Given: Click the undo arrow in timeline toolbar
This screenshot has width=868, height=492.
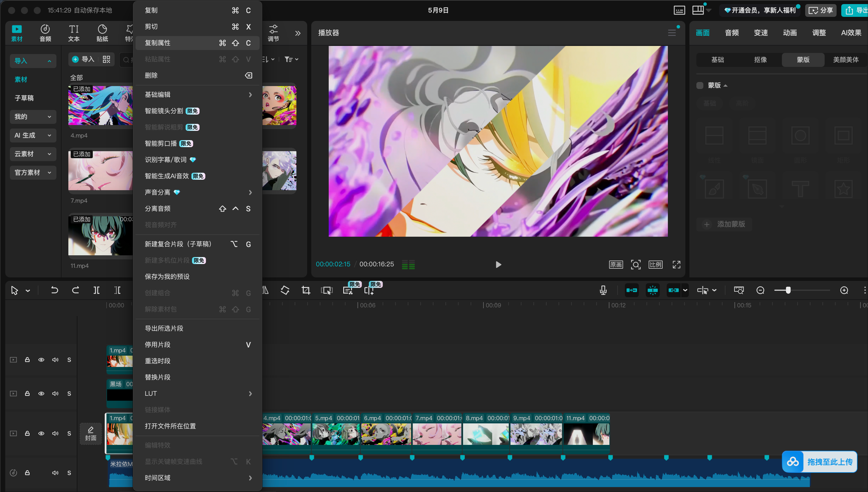Looking at the screenshot, I should click(x=54, y=290).
